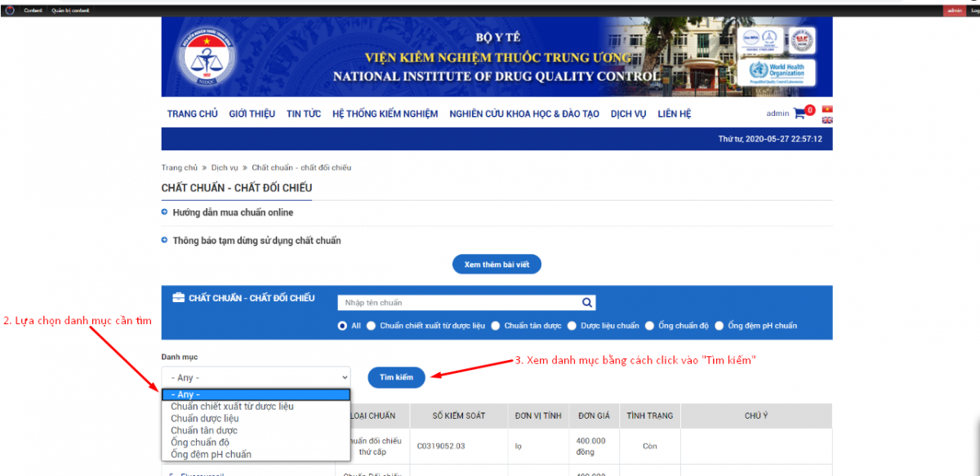The image size is (980, 476).
Task: Select the Ống chuẩn độ radio button
Action: (650, 326)
